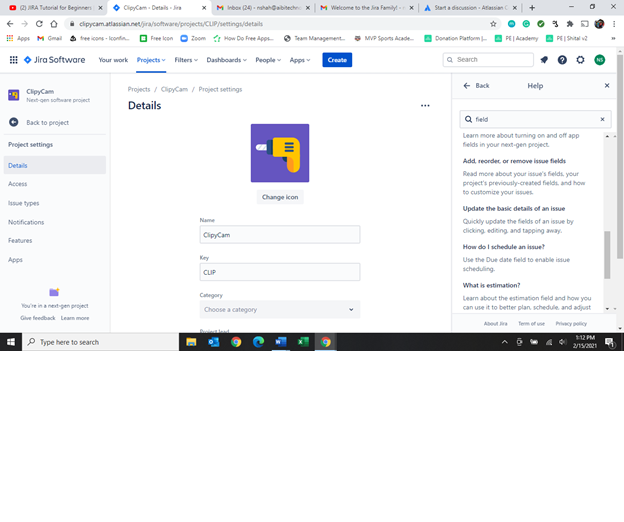Click the project Key input field
The height and width of the screenshot is (522, 624).
point(280,272)
